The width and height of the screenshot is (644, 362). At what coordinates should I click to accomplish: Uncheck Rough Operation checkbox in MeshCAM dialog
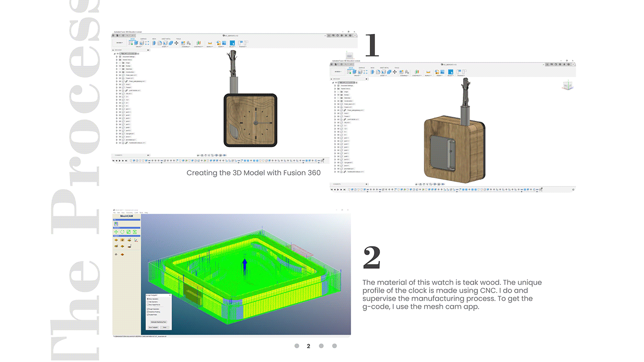(148, 309)
